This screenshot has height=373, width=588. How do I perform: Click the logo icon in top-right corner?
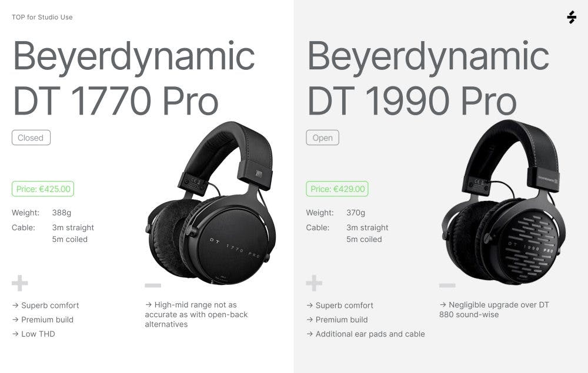click(572, 17)
